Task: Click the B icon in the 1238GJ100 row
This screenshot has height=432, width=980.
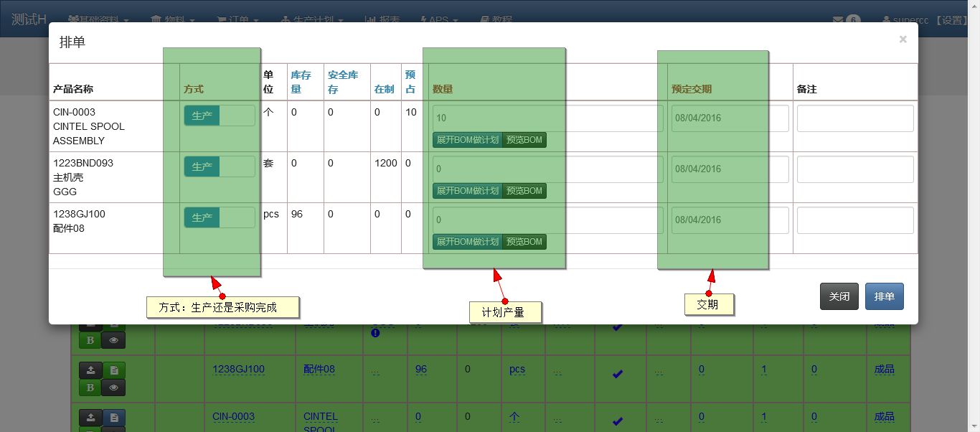Action: point(90,387)
